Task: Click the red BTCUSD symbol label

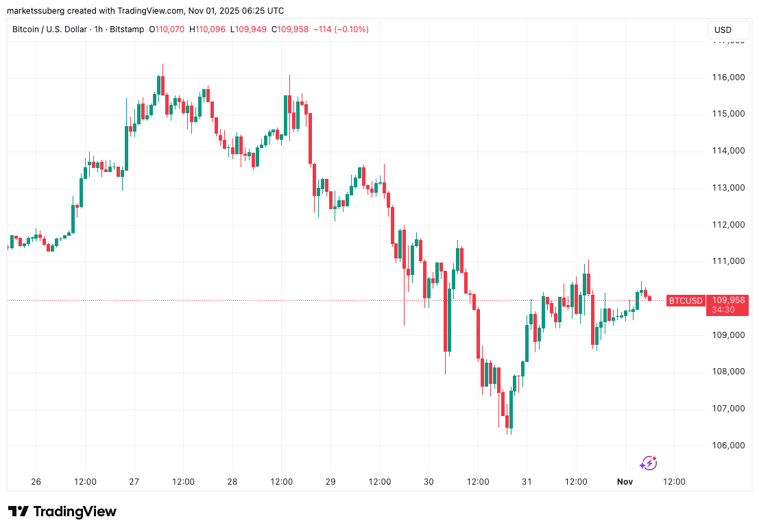Action: coord(686,300)
